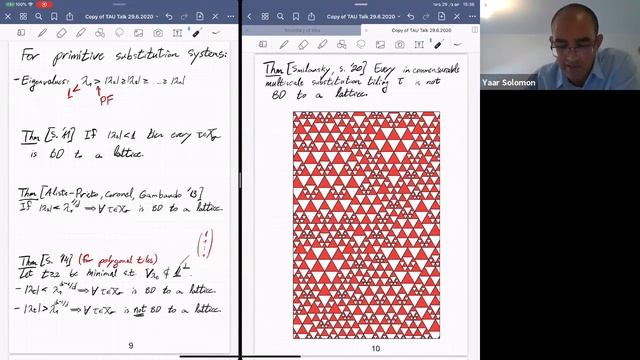Click page number 10 on right page

tap(376, 349)
